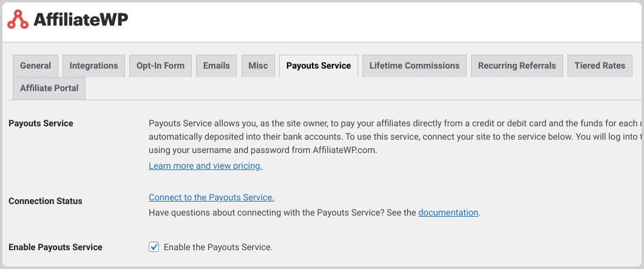Uncheck the Enable Payouts Service checkbox

coord(154,247)
